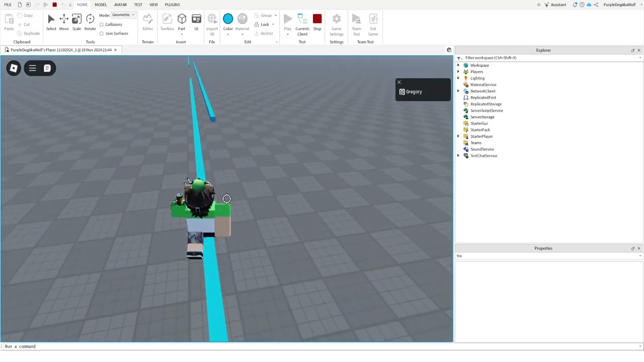
Task: Open viewport settings gear icon
Action: point(449,50)
